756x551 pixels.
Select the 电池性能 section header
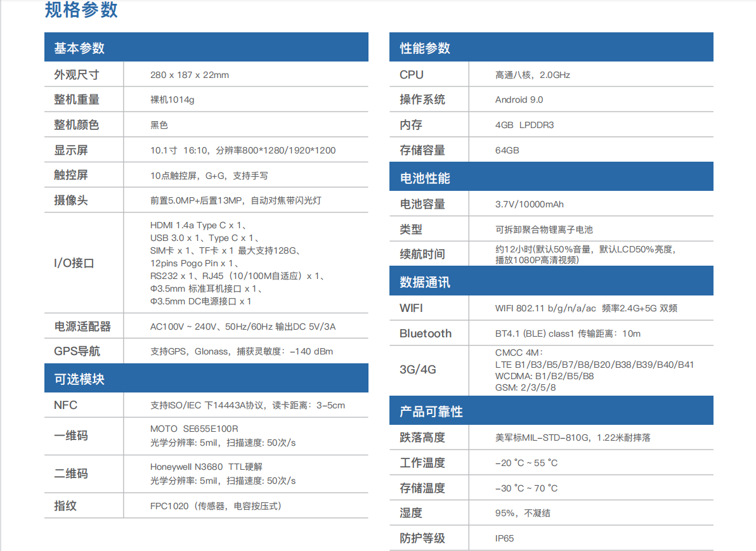[425, 178]
